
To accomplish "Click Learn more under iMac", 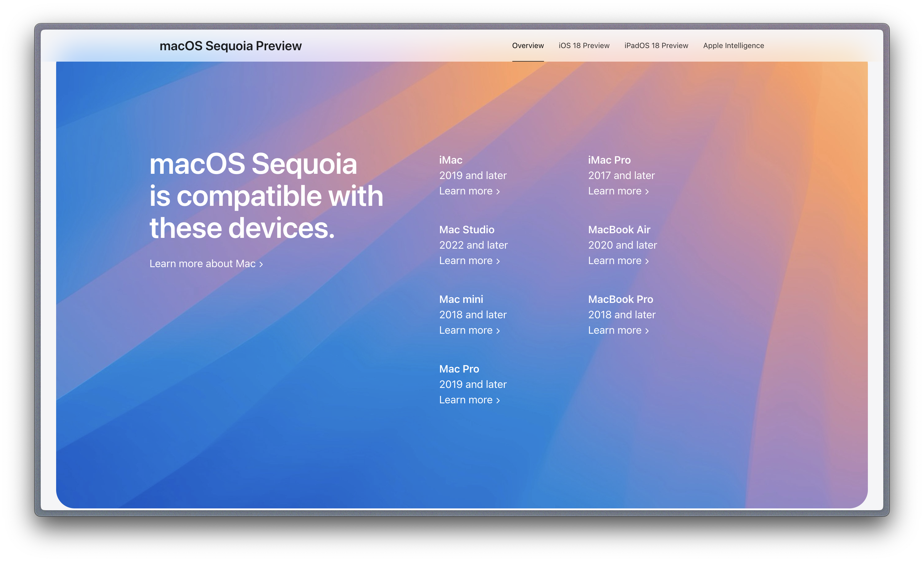I will coord(466,191).
